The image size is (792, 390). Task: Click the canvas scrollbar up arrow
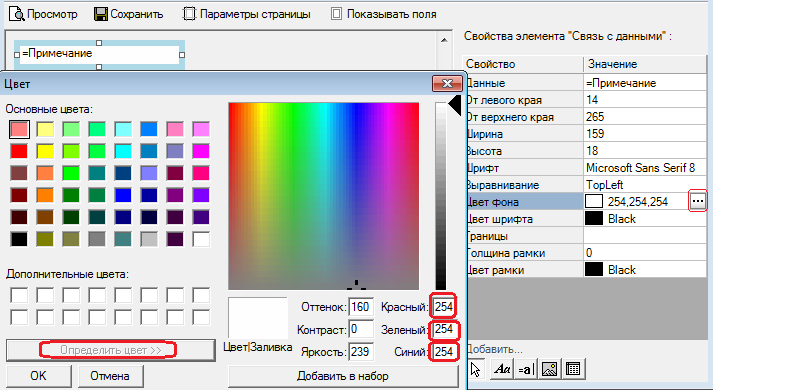coord(444,40)
